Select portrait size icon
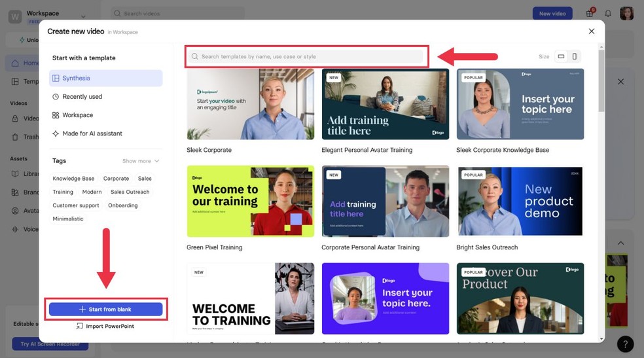644x358 pixels. pos(574,56)
